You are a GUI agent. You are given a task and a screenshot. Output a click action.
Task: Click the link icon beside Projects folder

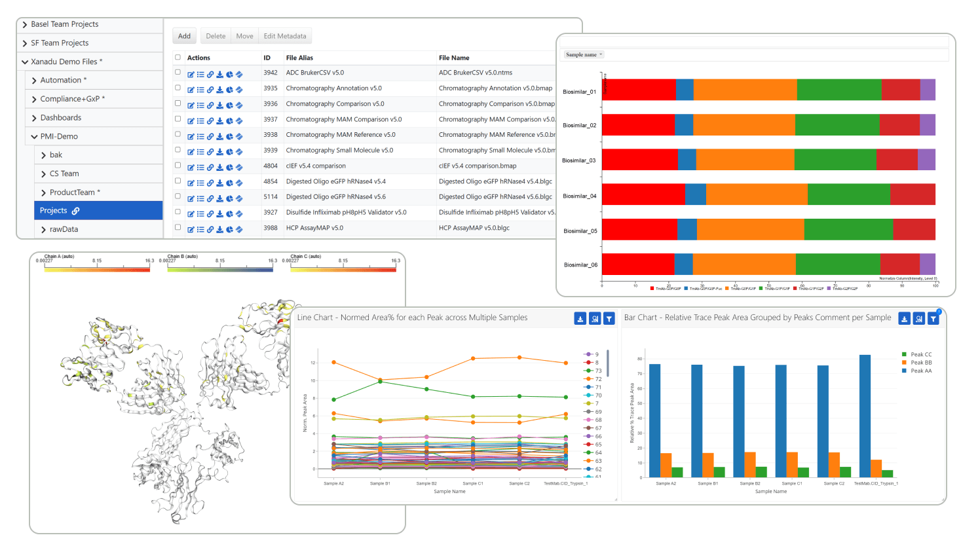coord(75,211)
